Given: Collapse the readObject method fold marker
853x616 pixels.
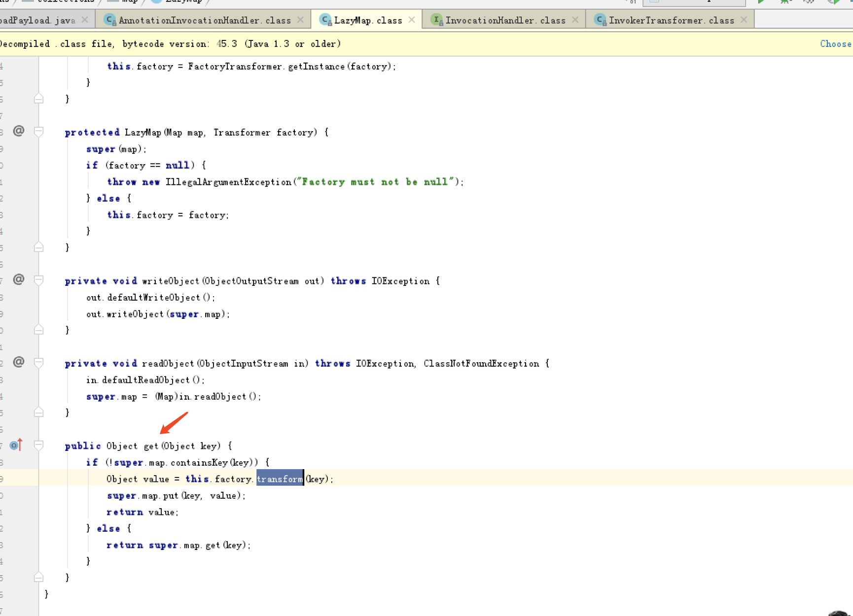Looking at the screenshot, I should (x=38, y=363).
